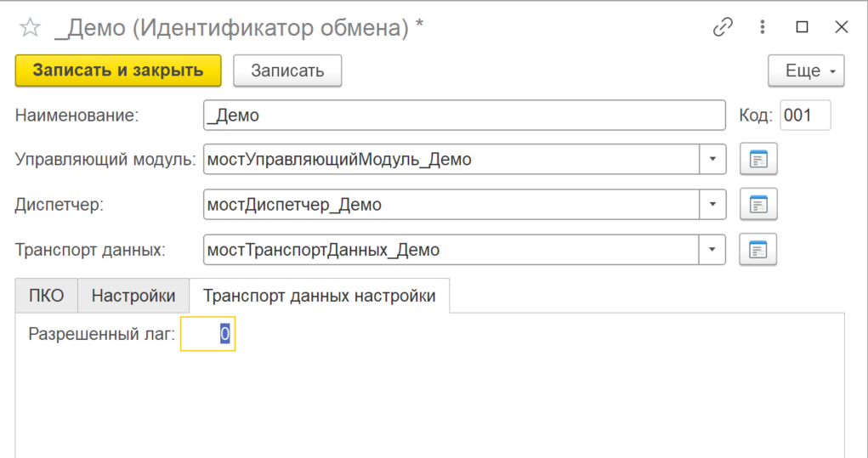This screenshot has width=868, height=458.
Task: Click the get link chain icon
Action: (x=723, y=27)
